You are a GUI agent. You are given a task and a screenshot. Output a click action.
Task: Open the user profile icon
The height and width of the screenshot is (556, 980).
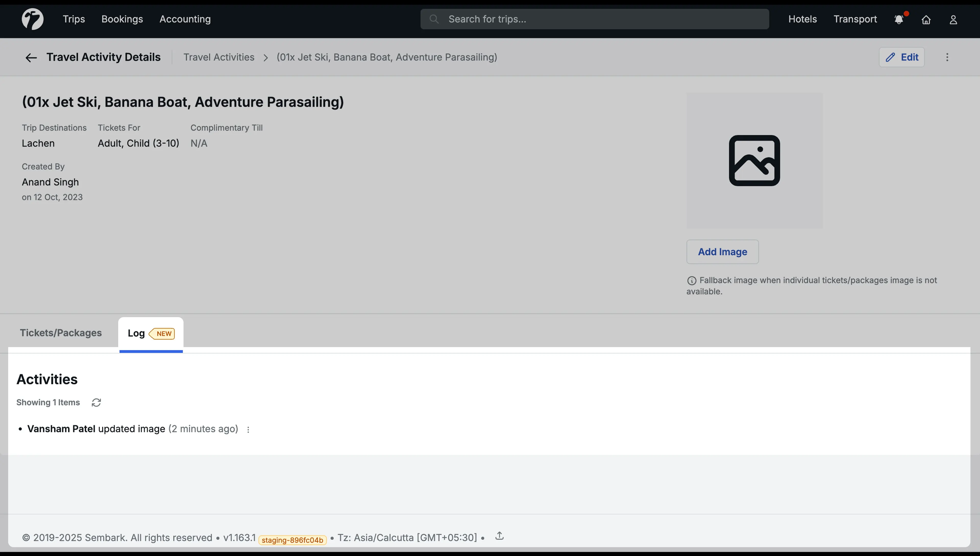[953, 19]
